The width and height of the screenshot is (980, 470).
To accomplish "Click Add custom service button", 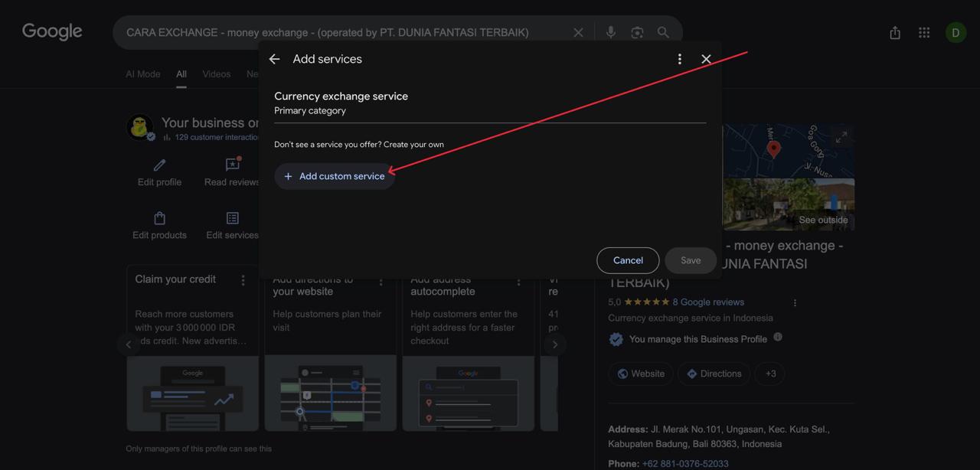I will (335, 176).
